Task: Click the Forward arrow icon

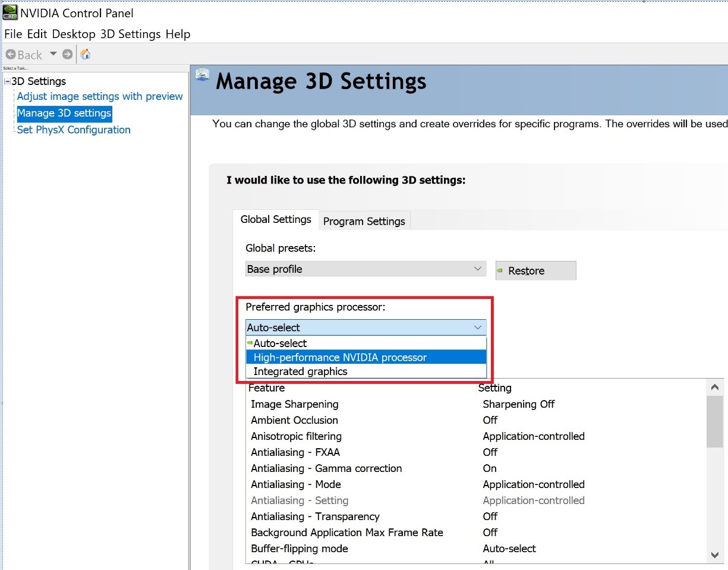Action: point(67,55)
